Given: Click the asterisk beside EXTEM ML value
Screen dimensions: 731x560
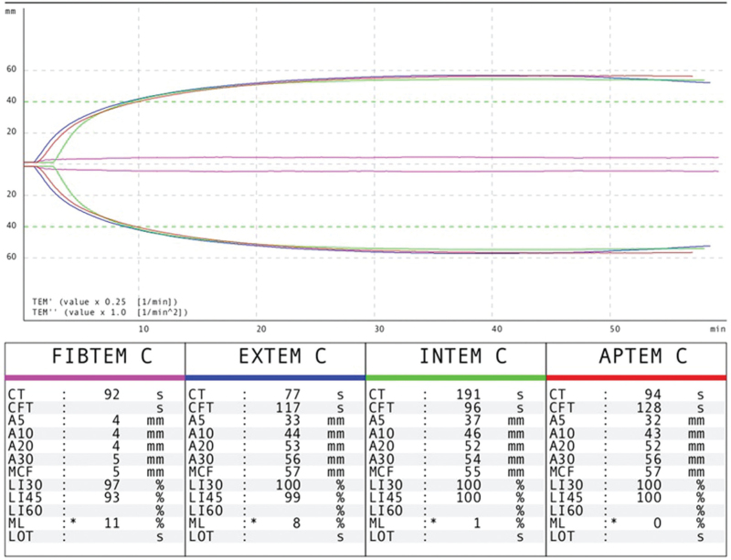Looking at the screenshot, I should [x=254, y=521].
